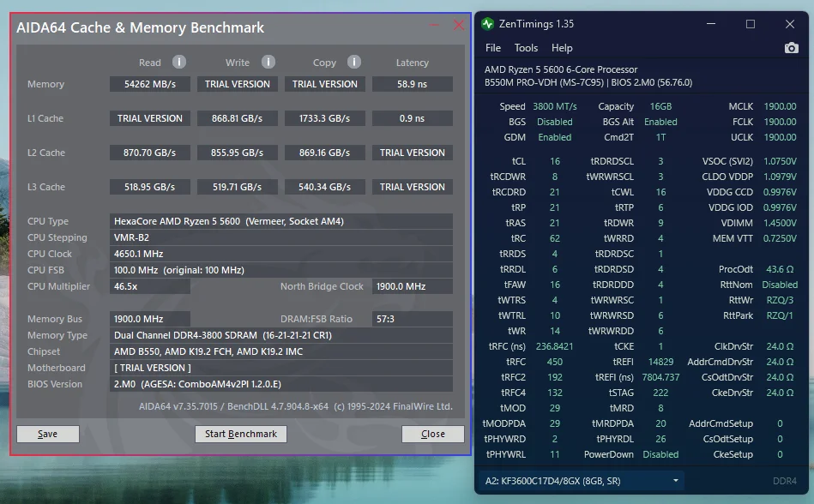Click the info icon next to Read
The width and height of the screenshot is (814, 504).
point(179,62)
